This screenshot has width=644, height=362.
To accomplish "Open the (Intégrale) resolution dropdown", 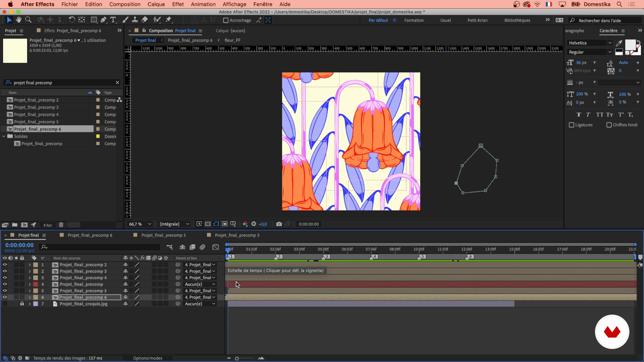I will 174,224.
